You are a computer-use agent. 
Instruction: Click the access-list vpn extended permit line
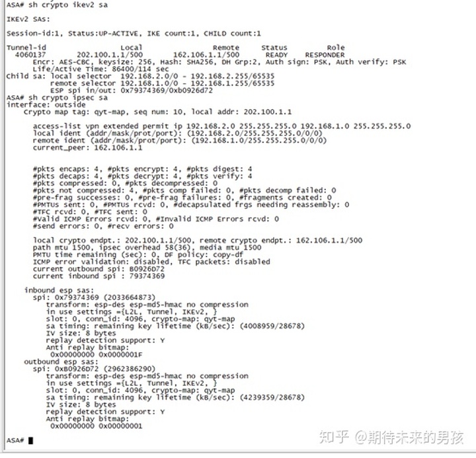tap(222, 126)
